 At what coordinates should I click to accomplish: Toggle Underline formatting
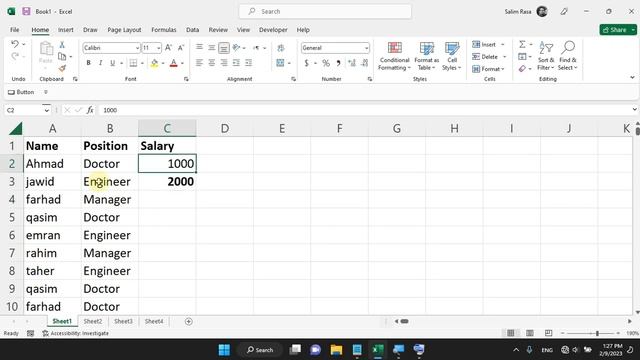coord(112,63)
